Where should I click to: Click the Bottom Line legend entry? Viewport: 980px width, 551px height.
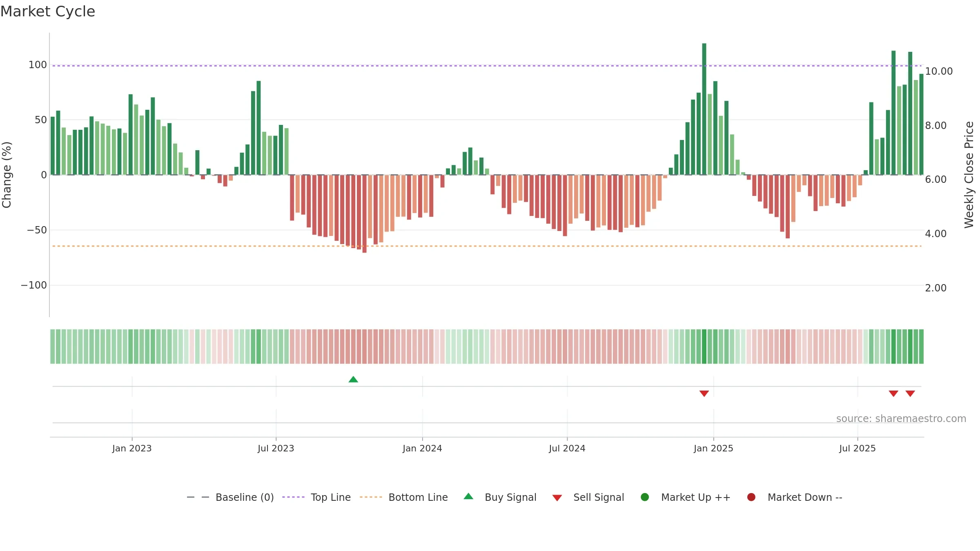click(404, 497)
